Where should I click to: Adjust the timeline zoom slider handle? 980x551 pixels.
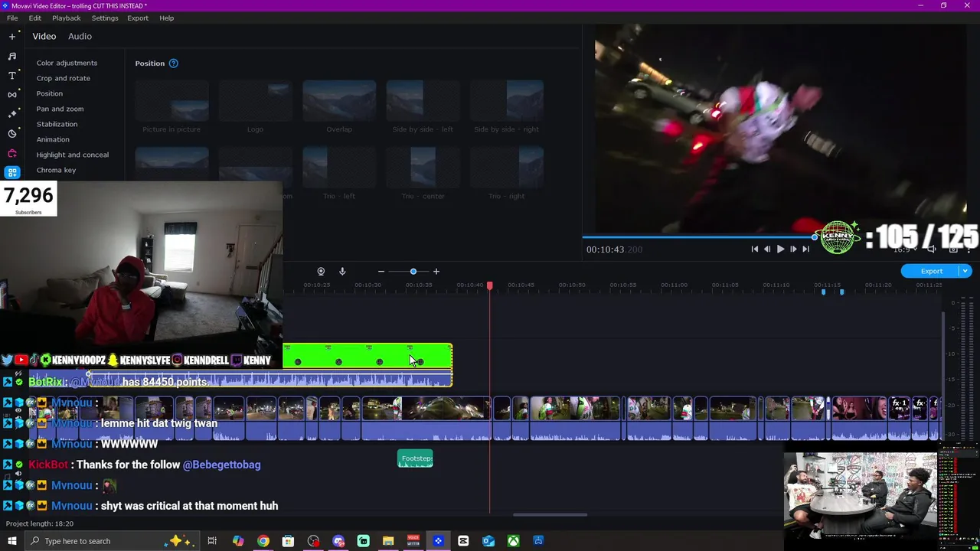[x=413, y=271]
